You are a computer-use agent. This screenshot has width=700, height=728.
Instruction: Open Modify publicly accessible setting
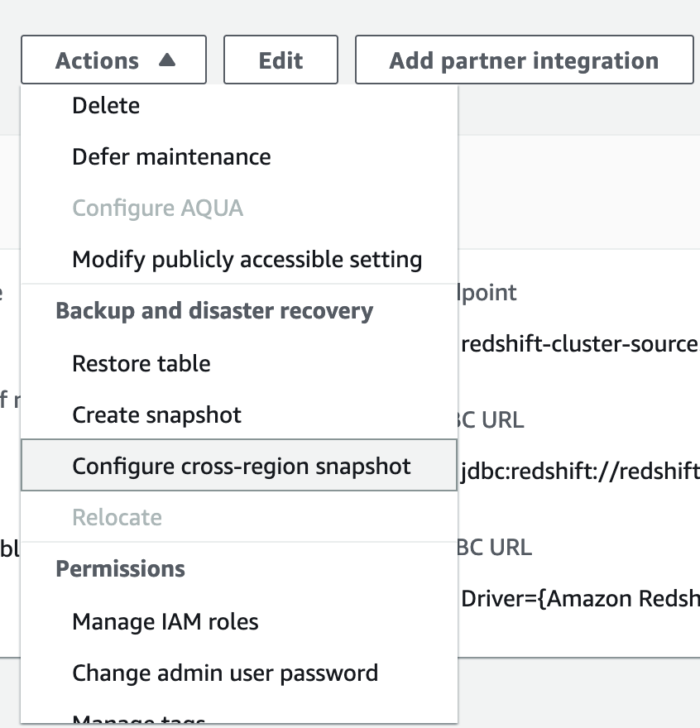click(247, 260)
